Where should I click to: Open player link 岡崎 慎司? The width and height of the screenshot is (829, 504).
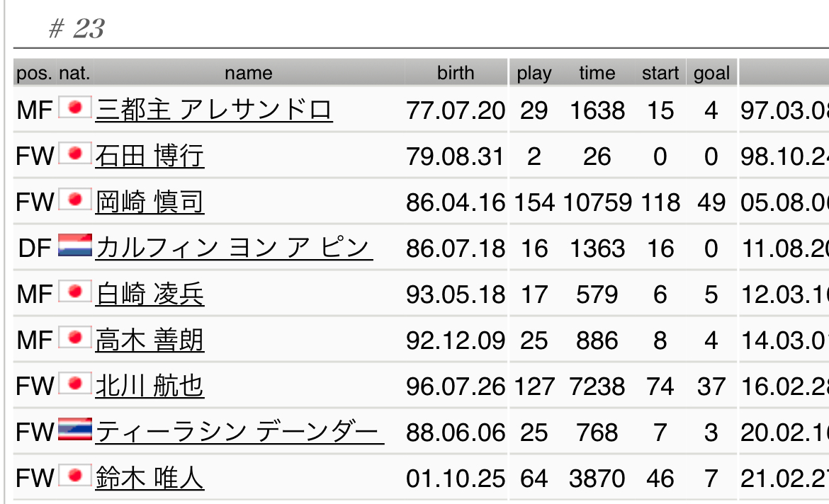[150, 202]
